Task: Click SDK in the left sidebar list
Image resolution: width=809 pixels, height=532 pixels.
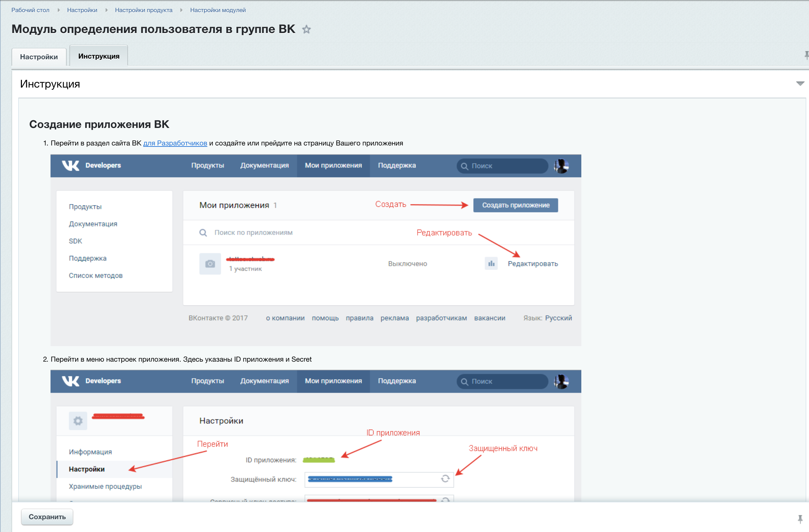Action: [x=75, y=241]
